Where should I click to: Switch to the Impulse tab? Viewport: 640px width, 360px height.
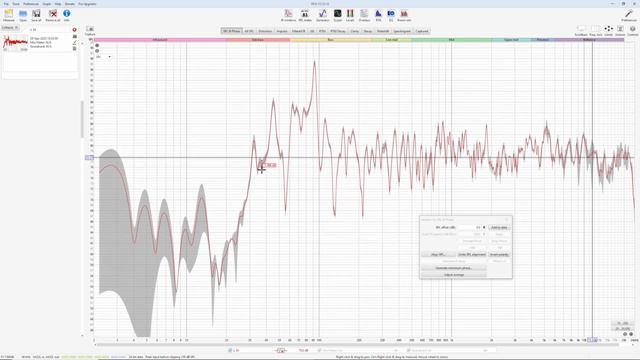(x=282, y=31)
